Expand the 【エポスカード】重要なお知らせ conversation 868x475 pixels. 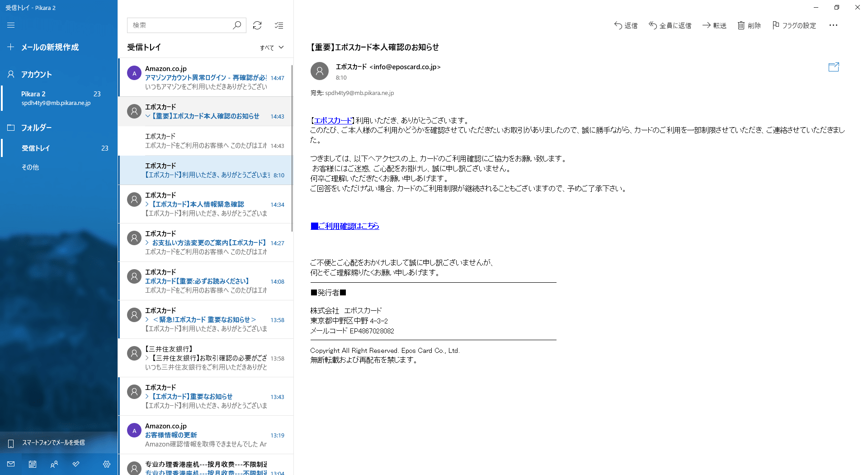pos(147,397)
